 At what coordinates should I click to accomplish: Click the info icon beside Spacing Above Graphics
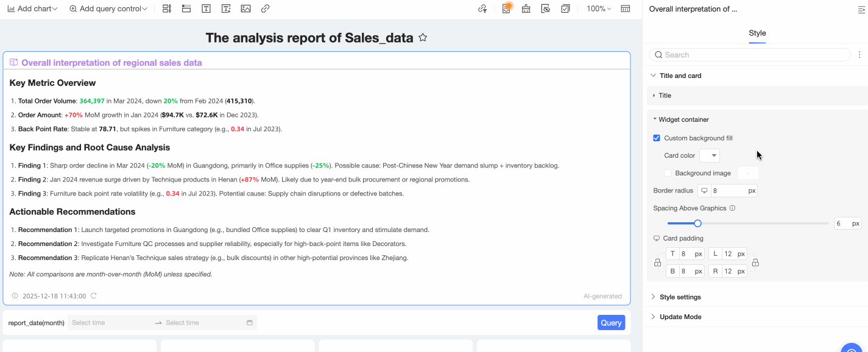pos(732,208)
